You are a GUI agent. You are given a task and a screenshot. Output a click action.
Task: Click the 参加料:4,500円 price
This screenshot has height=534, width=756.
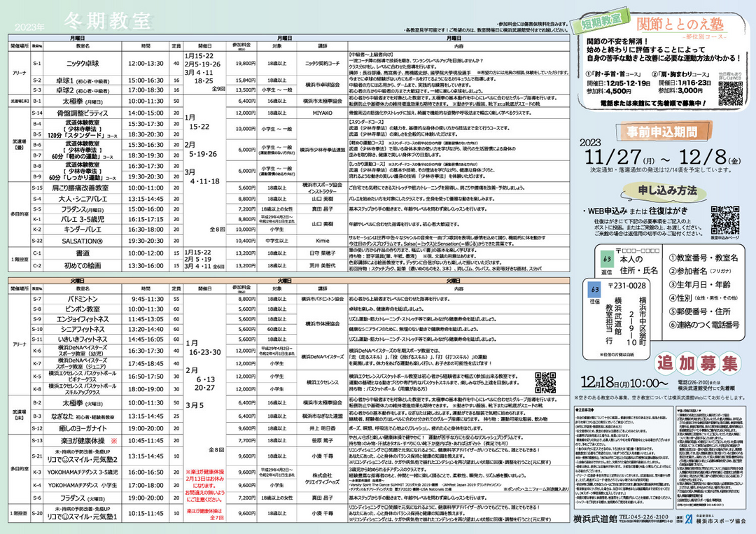(608, 90)
